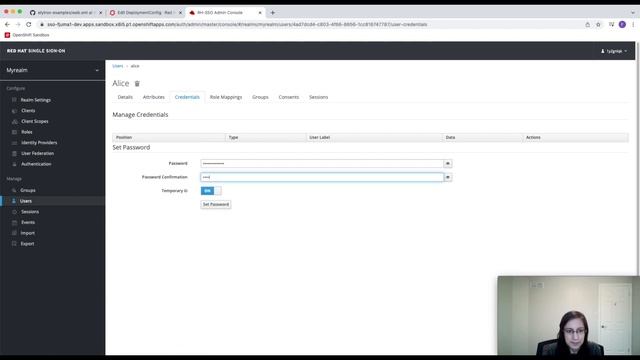The height and width of the screenshot is (360, 640).
Task: Open User Federation in sidebar
Action: [x=37, y=153]
